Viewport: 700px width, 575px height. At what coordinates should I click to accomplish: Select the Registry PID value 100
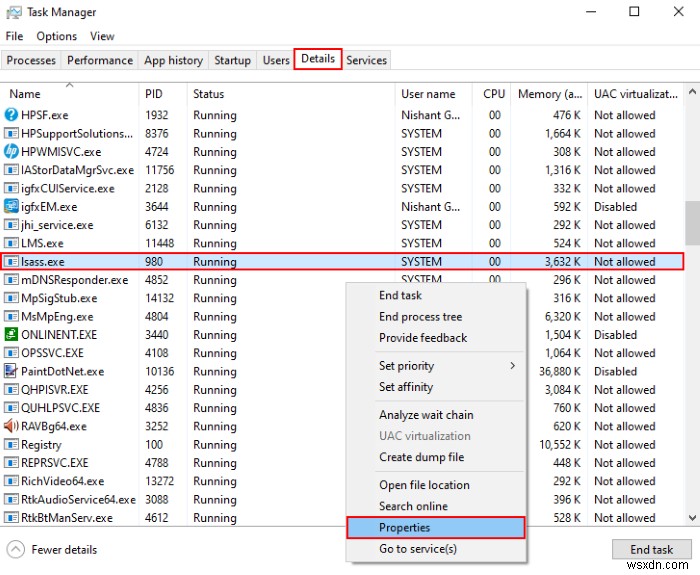154,444
